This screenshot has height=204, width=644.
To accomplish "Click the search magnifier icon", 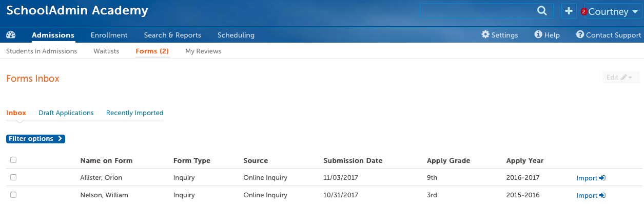I will point(542,11).
